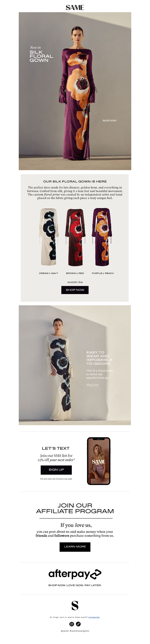Open the Instagram icon in footer
150x644 pixels.
71,624
